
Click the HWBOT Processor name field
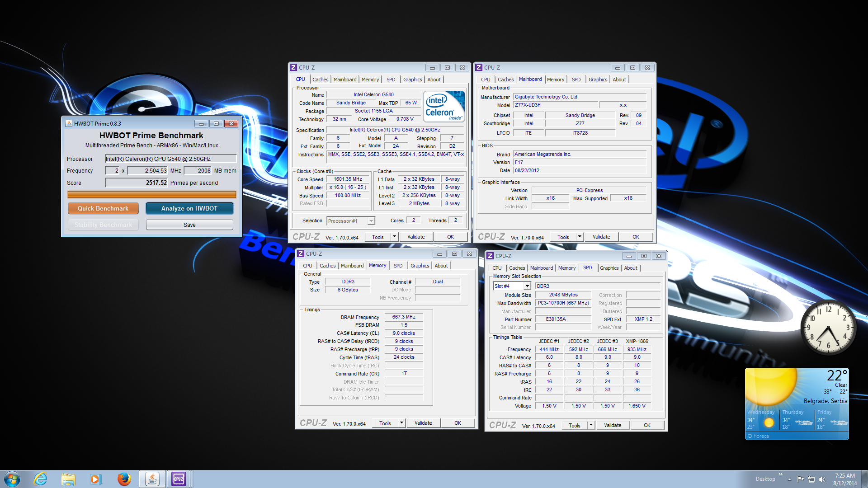[x=170, y=159]
